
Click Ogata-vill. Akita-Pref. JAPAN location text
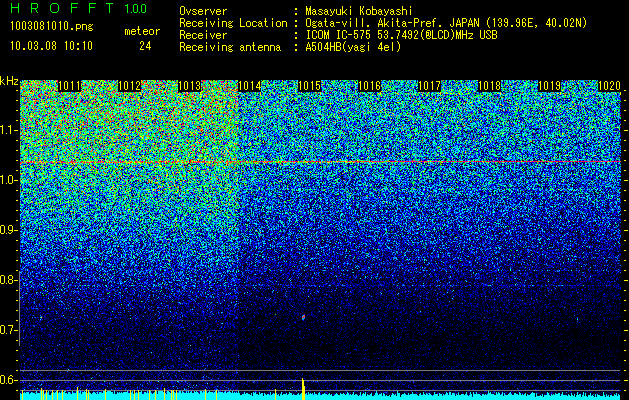[446, 23]
